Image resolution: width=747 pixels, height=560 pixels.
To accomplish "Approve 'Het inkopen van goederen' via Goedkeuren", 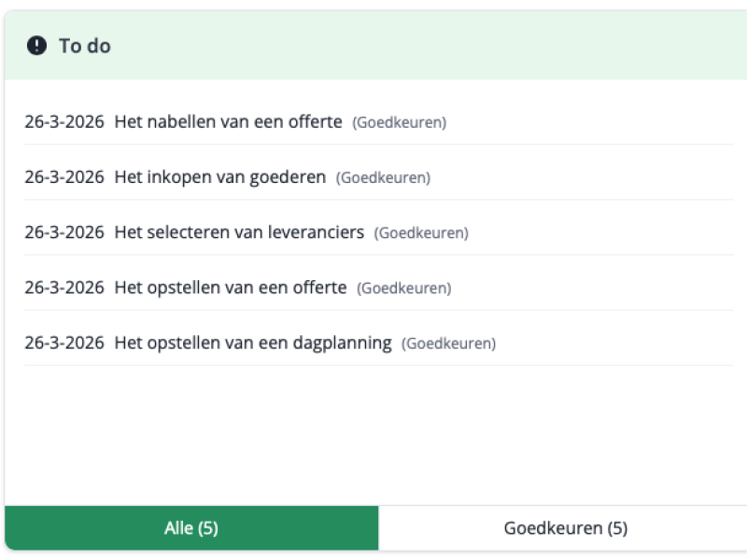I will point(383,177).
